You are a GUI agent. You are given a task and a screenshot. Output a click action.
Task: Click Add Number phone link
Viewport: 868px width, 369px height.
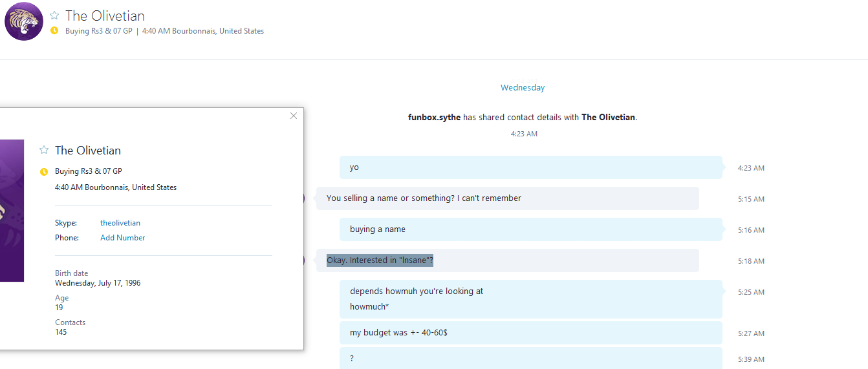click(123, 238)
